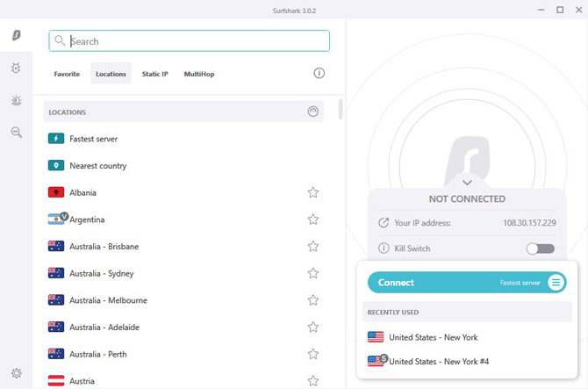Open CleanWeb bug icon in the sidebar
588x389 pixels.
coord(16,68)
